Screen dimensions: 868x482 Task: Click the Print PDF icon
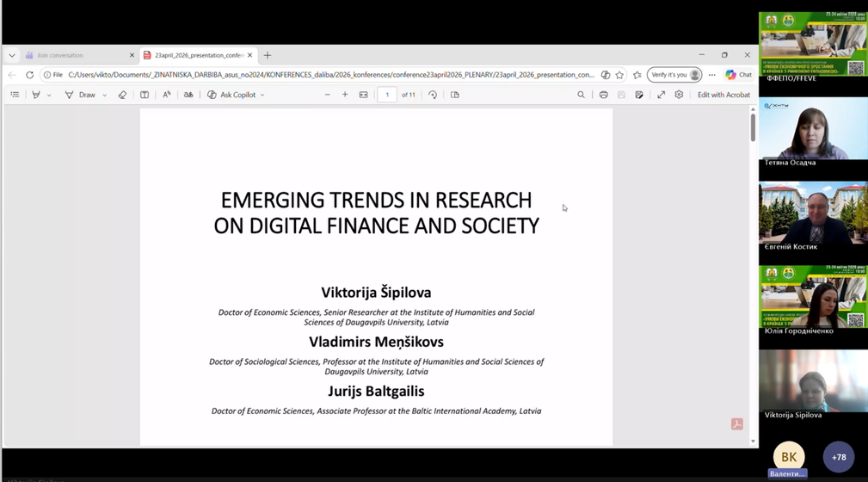603,95
